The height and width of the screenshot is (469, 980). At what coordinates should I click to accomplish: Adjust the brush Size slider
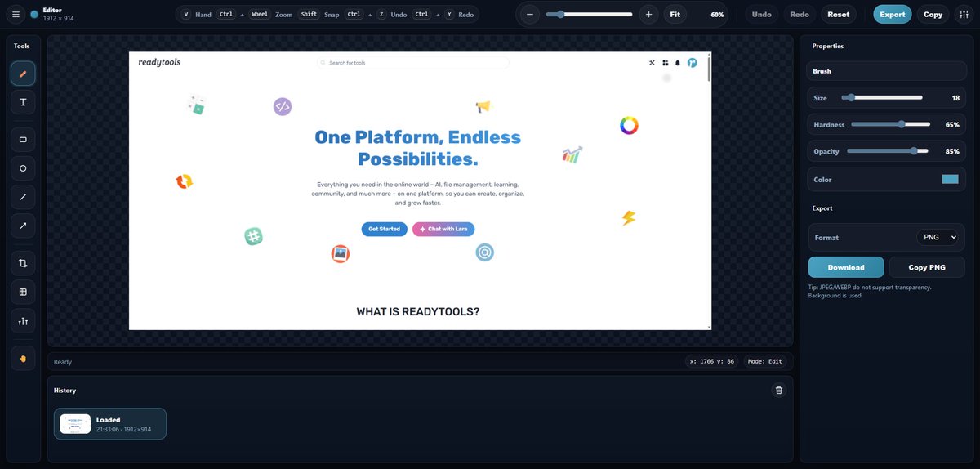coord(882,97)
